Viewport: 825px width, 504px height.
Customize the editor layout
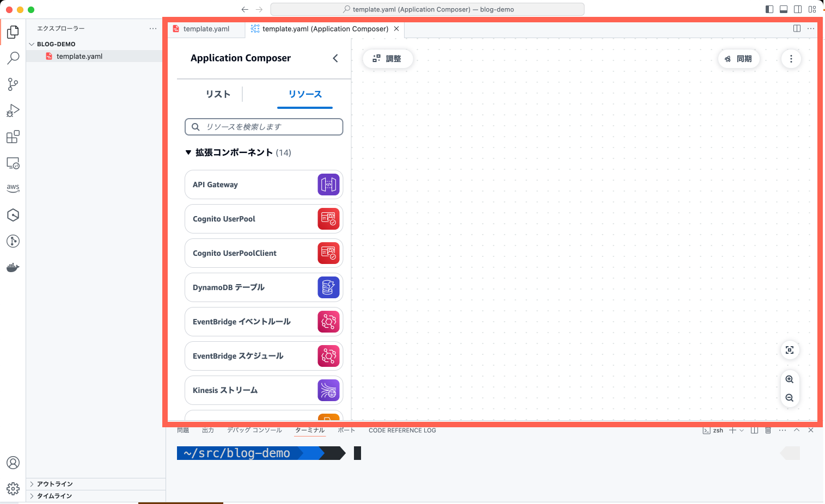(812, 9)
